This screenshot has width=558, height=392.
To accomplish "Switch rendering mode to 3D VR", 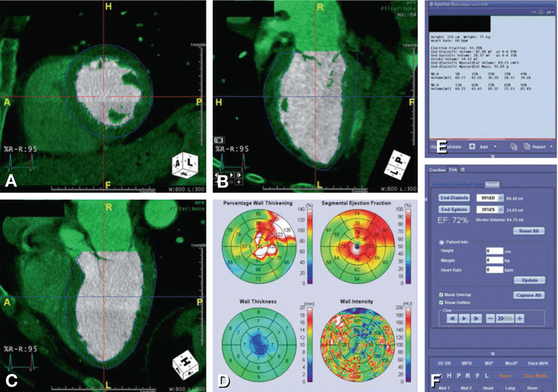I will pos(443,363).
